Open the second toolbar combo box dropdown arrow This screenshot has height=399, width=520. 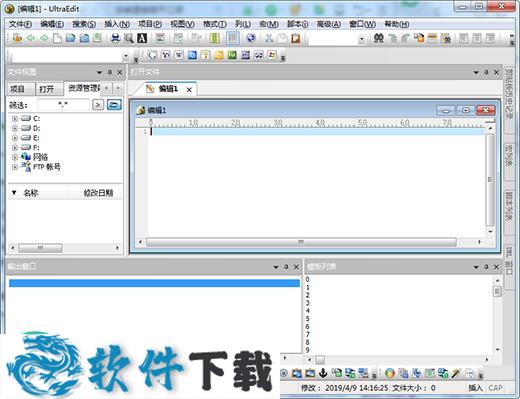click(x=126, y=56)
